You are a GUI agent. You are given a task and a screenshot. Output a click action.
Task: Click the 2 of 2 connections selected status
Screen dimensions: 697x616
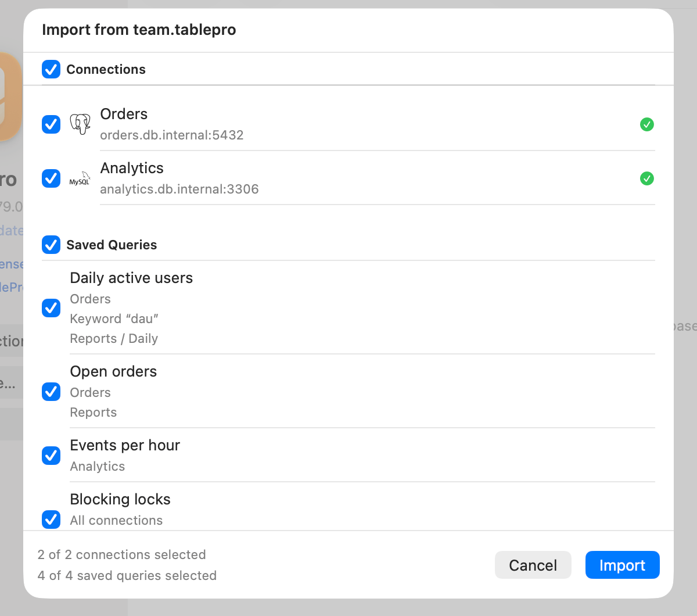pyautogui.click(x=121, y=554)
